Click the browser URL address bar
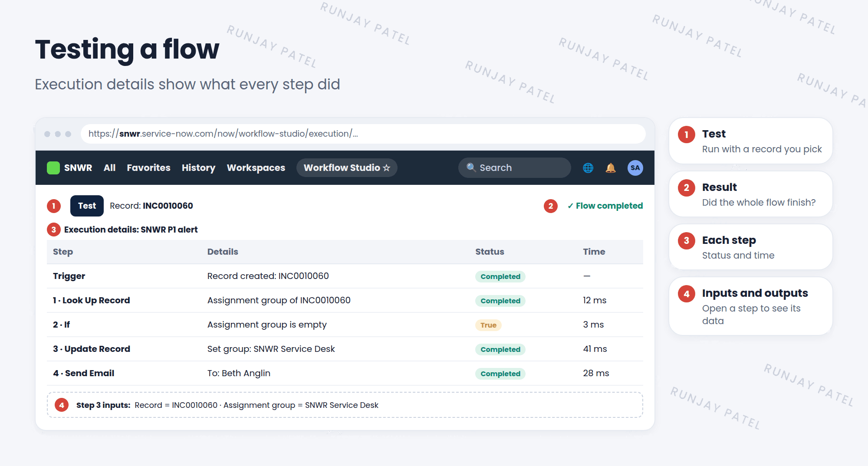The image size is (868, 466). pos(363,134)
